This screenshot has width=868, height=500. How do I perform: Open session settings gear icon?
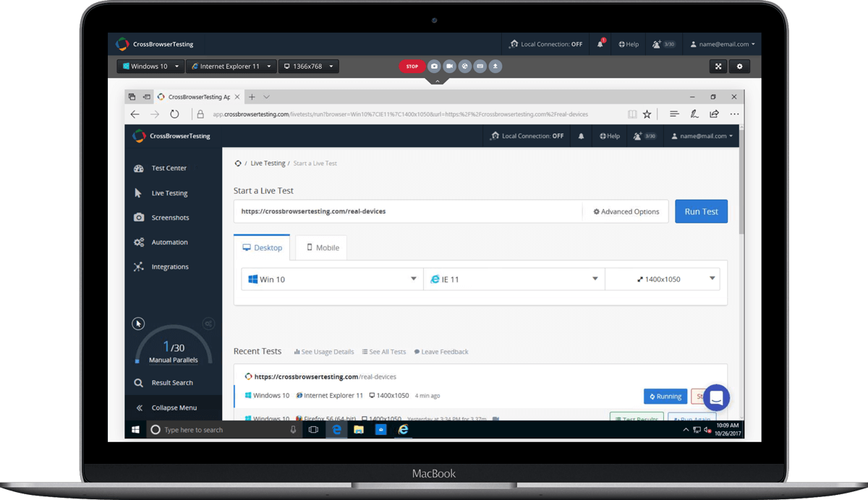pyautogui.click(x=739, y=67)
